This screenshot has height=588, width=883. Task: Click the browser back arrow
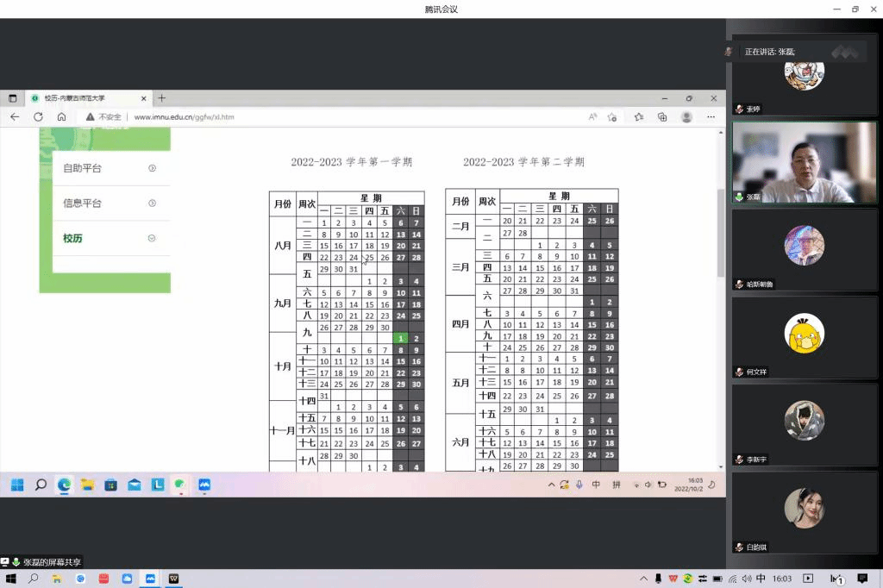(15, 116)
